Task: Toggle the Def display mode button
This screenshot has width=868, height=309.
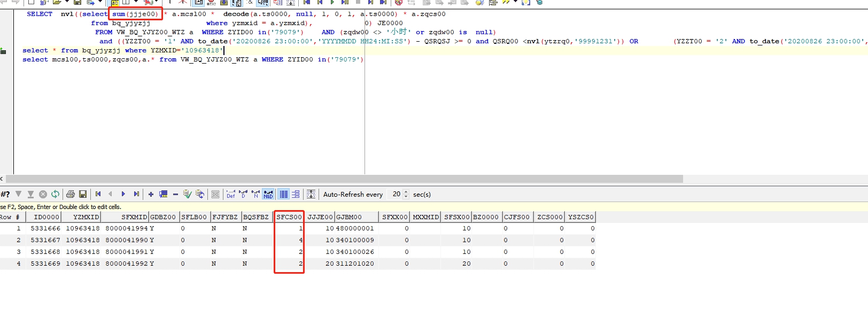Action: pyautogui.click(x=230, y=194)
